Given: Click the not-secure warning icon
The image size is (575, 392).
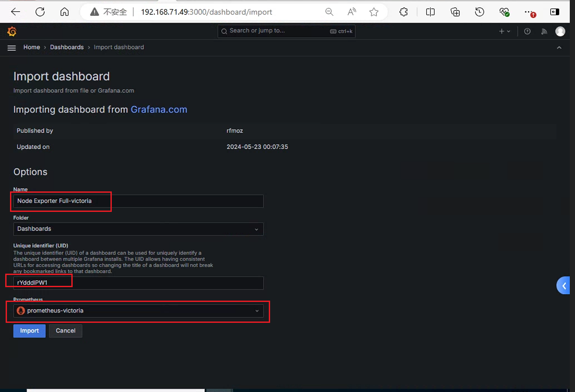Looking at the screenshot, I should click(94, 12).
